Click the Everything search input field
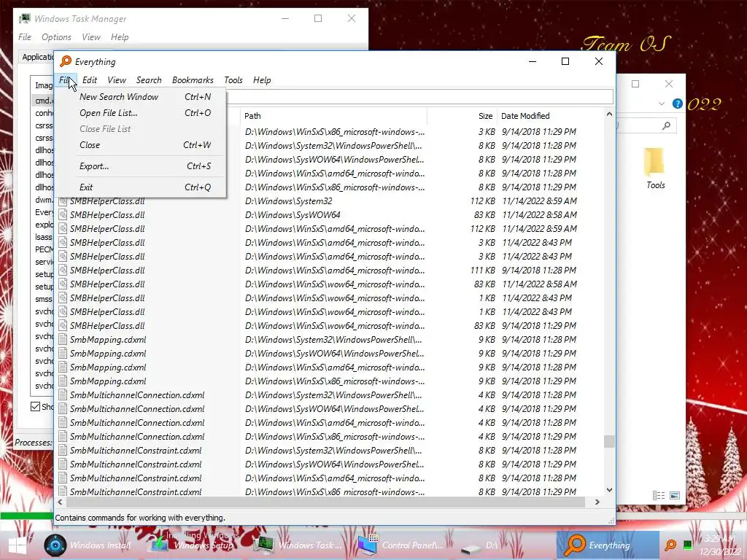Viewport: 747px width, 560px height. 419,97
